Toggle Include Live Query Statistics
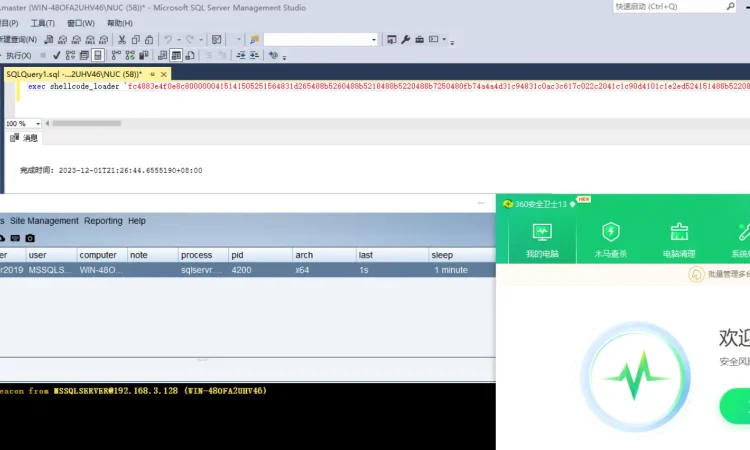The width and height of the screenshot is (750, 450). 130,55
